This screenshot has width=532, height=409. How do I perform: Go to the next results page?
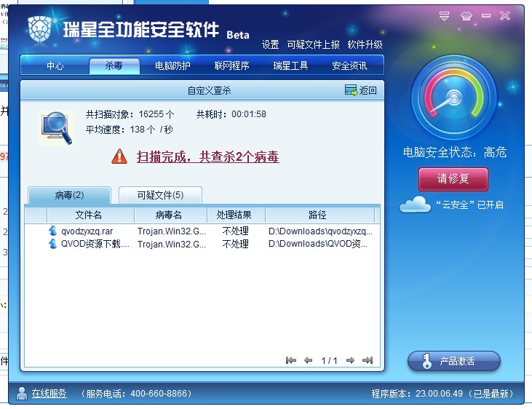click(x=351, y=360)
